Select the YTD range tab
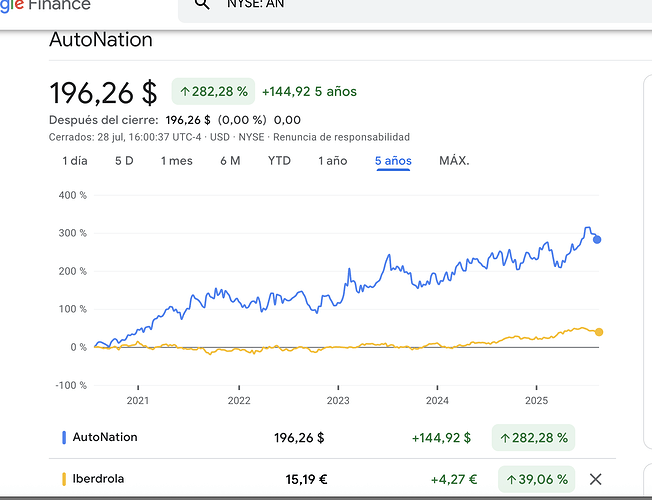652x500 pixels. pyautogui.click(x=279, y=161)
